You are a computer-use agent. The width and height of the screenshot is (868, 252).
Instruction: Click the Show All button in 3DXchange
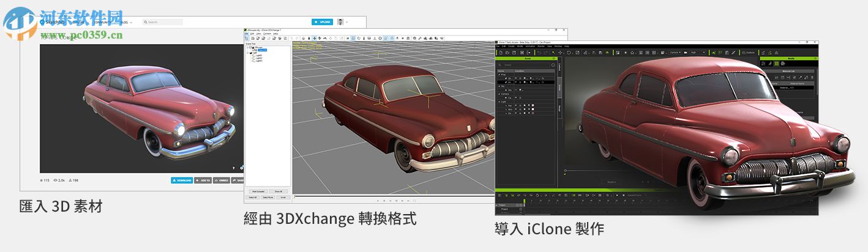pos(279,191)
